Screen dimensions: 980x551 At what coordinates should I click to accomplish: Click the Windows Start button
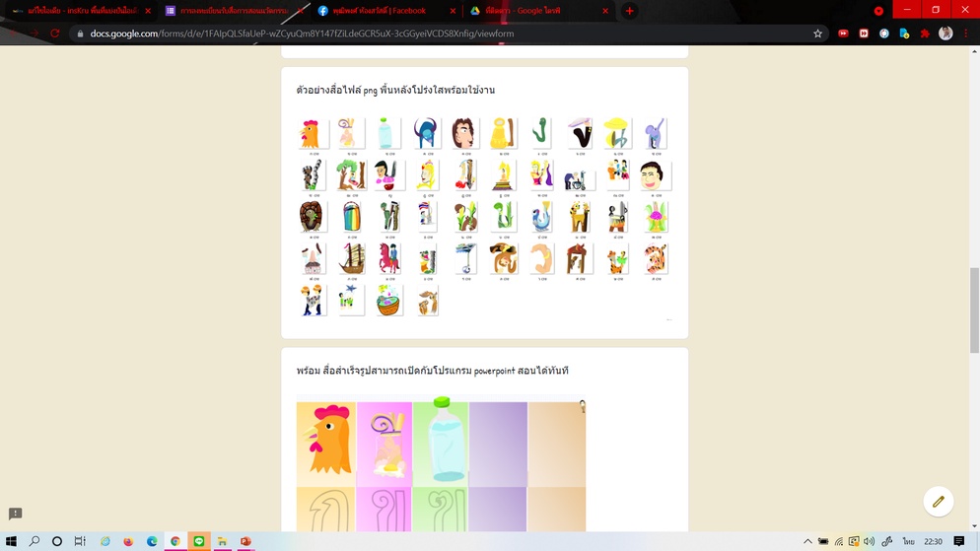[x=11, y=541]
